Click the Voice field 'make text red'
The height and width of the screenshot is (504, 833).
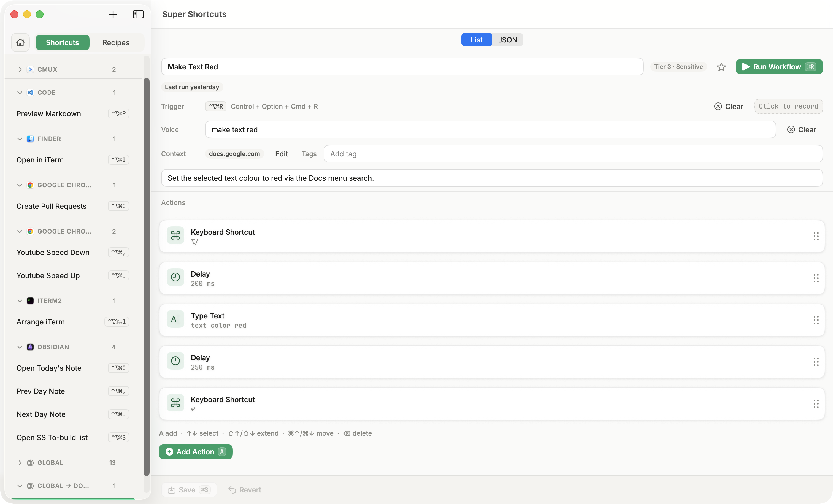(x=491, y=129)
